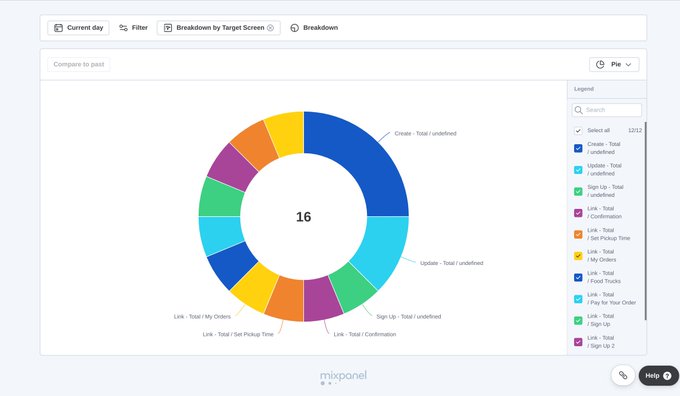Open the Pie chart type dropdown
Image resolution: width=680 pixels, height=396 pixels.
click(614, 64)
